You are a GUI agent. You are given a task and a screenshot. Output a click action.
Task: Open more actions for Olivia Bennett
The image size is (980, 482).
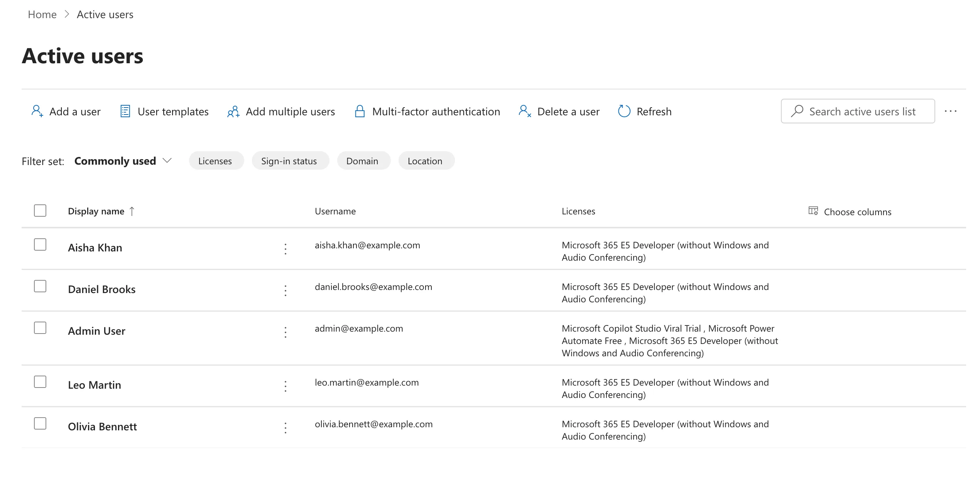click(x=286, y=428)
